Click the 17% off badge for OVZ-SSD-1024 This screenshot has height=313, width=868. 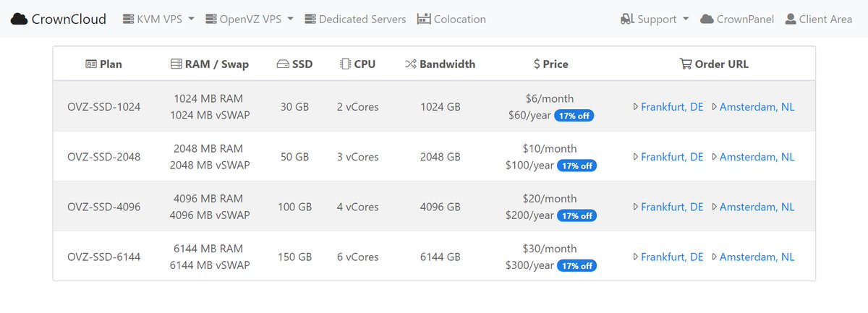(574, 116)
